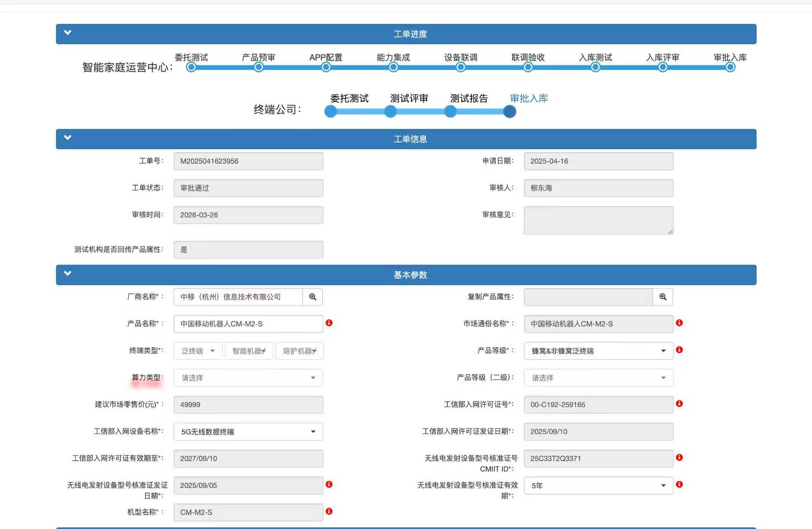Screen dimensions: 812x529
Task: Click the 联调验收 progress step node
Action: 528,67
